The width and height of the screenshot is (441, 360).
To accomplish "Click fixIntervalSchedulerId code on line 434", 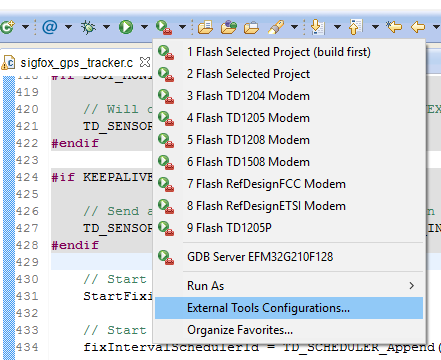I will point(171,347).
